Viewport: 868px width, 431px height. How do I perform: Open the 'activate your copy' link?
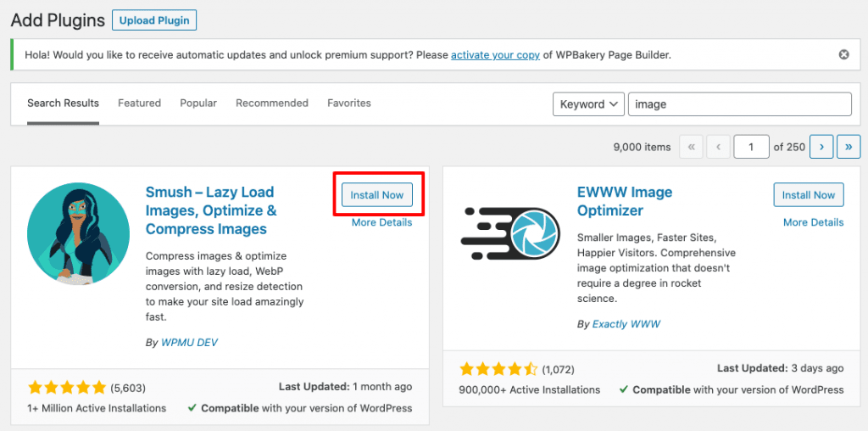pyautogui.click(x=495, y=55)
